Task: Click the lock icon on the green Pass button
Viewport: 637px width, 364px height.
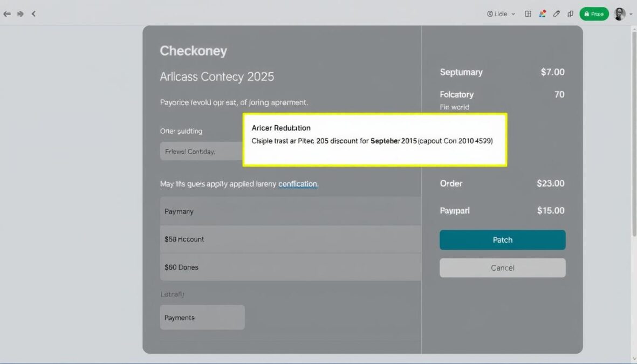Action: 586,13
